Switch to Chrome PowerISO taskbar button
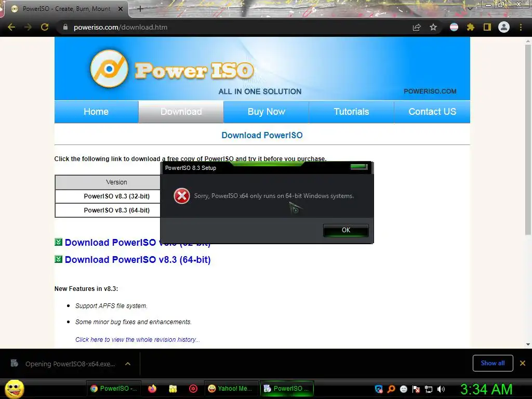 tap(114, 389)
